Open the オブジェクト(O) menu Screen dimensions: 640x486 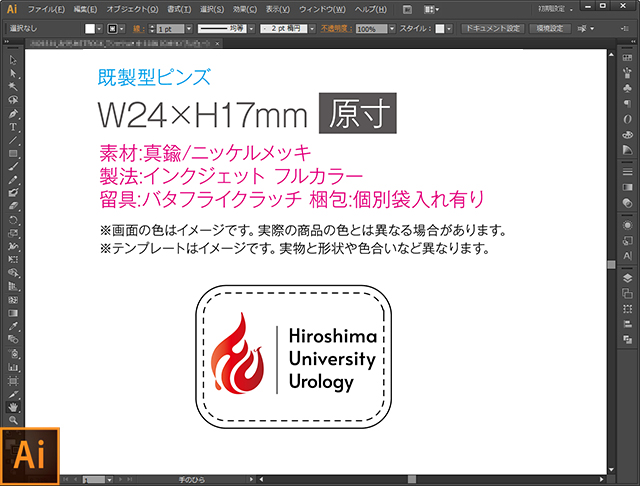tap(132, 9)
